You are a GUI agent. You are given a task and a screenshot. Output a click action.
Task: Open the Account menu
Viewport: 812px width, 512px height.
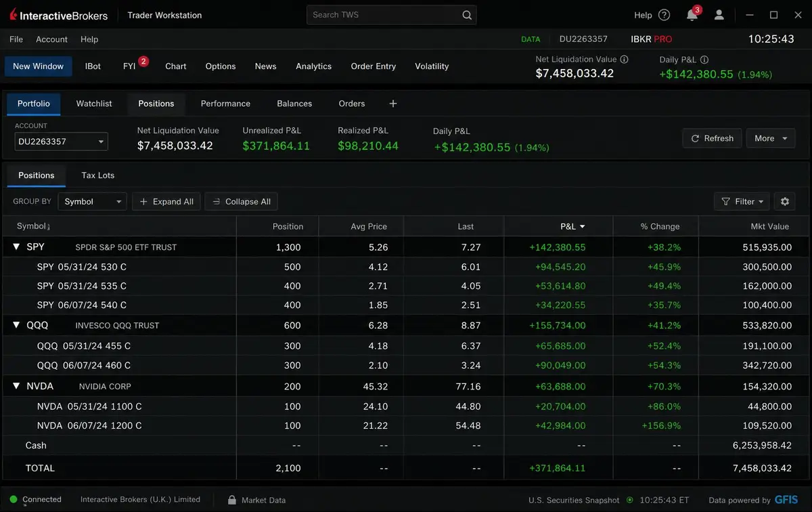pos(52,39)
